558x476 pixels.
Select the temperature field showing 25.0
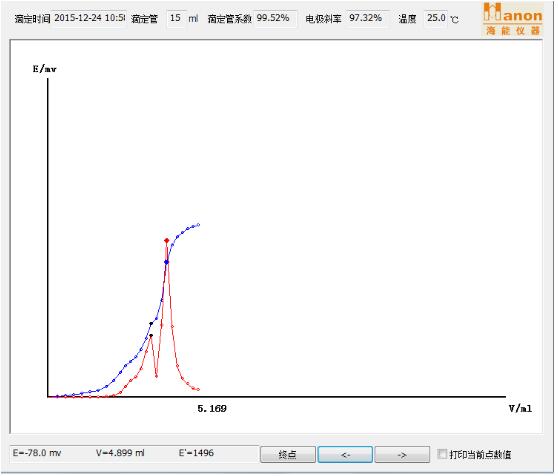tap(436, 18)
